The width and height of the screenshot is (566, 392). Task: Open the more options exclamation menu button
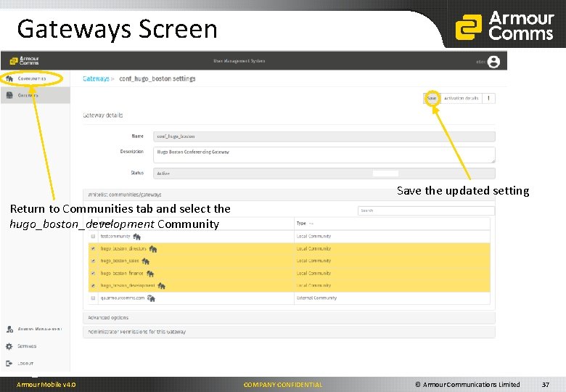[x=488, y=98]
